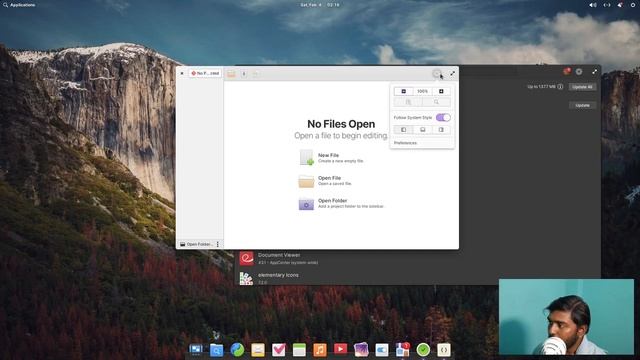Click the find-on-page document button in the popover
Screen dimensions: 640x360
[x=408, y=102]
